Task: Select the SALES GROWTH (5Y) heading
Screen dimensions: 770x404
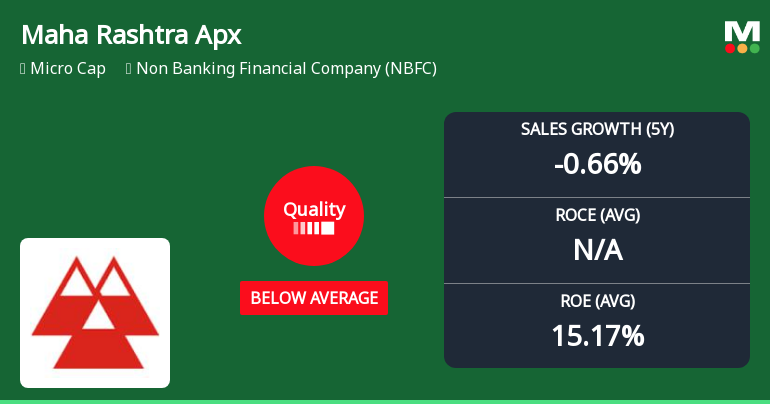Action: pyautogui.click(x=597, y=129)
